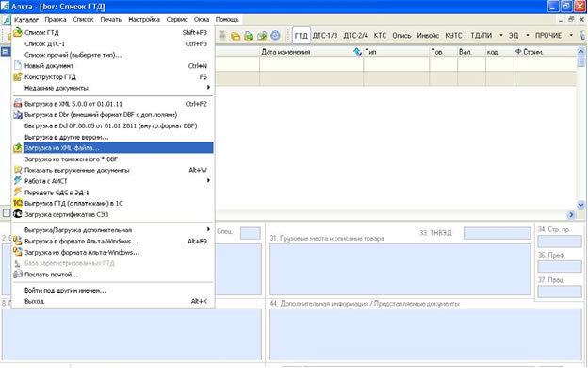Choose Выгрузка в Dcl 07.00.05 entry

pos(112,125)
